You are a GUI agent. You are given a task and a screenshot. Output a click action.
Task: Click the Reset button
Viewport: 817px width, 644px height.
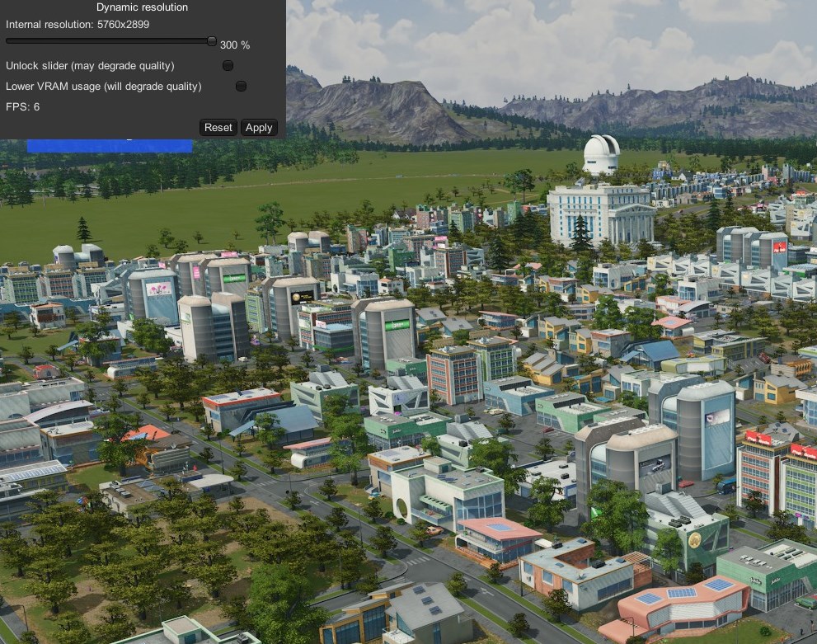[218, 128]
